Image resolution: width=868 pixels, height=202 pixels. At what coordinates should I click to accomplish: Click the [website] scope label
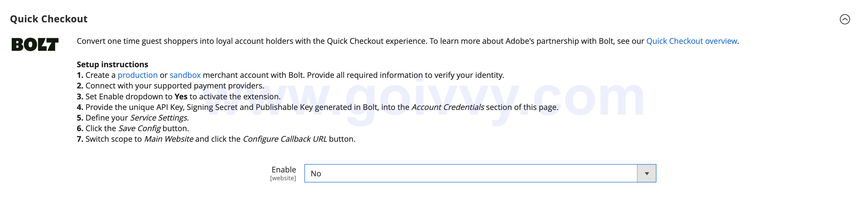[x=283, y=178]
